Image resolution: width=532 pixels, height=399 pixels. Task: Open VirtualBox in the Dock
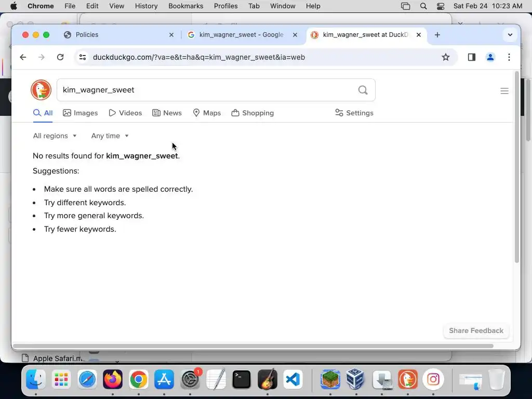tap(356, 379)
